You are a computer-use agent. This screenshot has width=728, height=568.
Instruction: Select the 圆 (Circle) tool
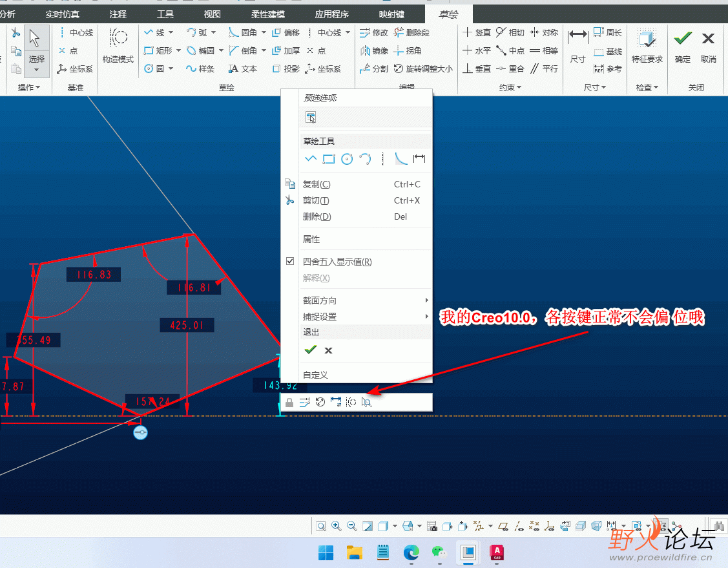pyautogui.click(x=154, y=68)
